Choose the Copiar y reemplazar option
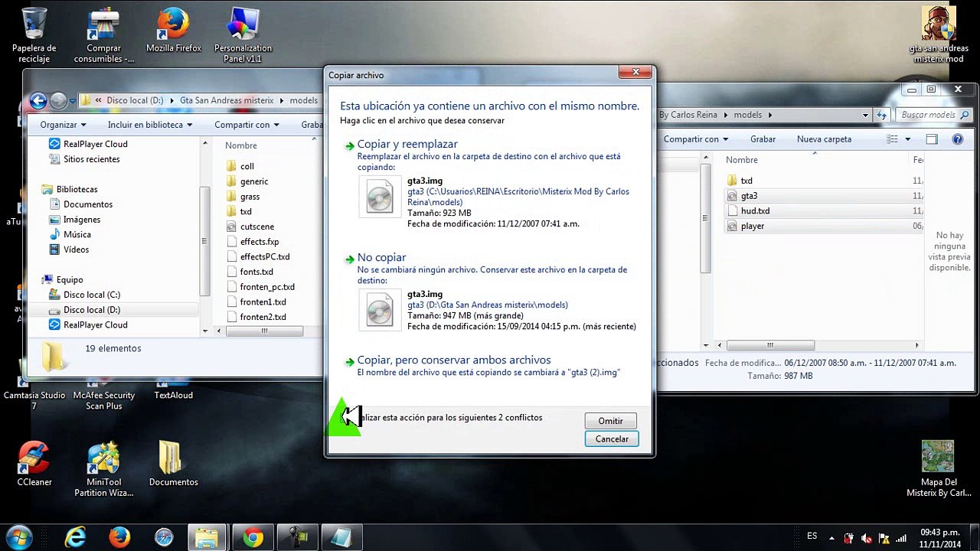 point(407,144)
